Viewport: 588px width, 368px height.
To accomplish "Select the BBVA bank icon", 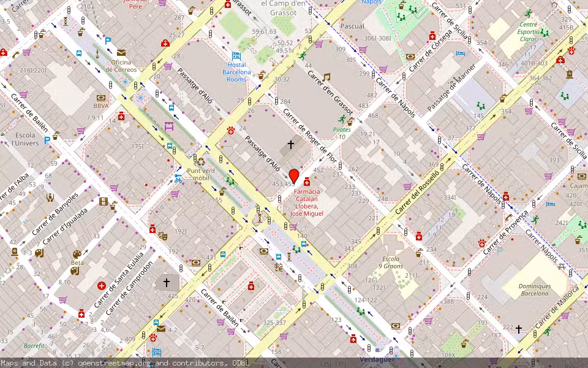I will click(x=101, y=98).
